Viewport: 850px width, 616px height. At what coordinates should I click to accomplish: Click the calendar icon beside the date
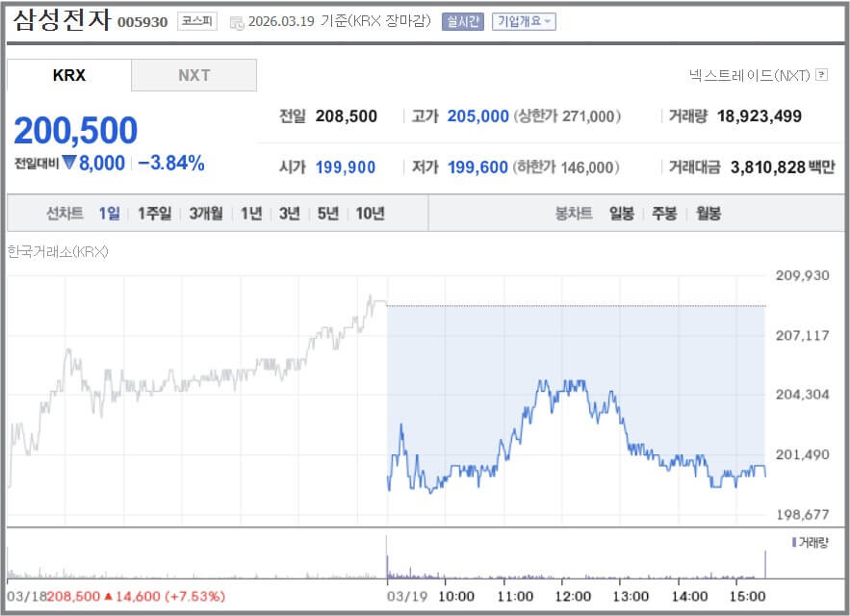[x=237, y=23]
